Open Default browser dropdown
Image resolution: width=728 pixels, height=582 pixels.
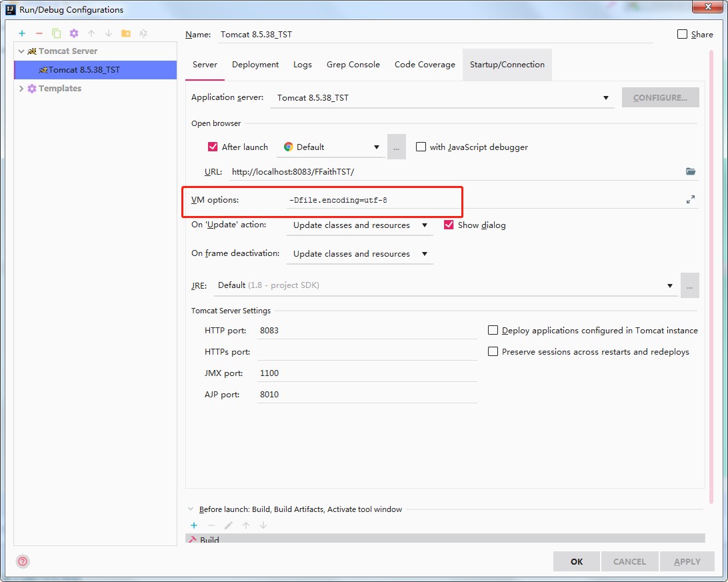[x=331, y=147]
